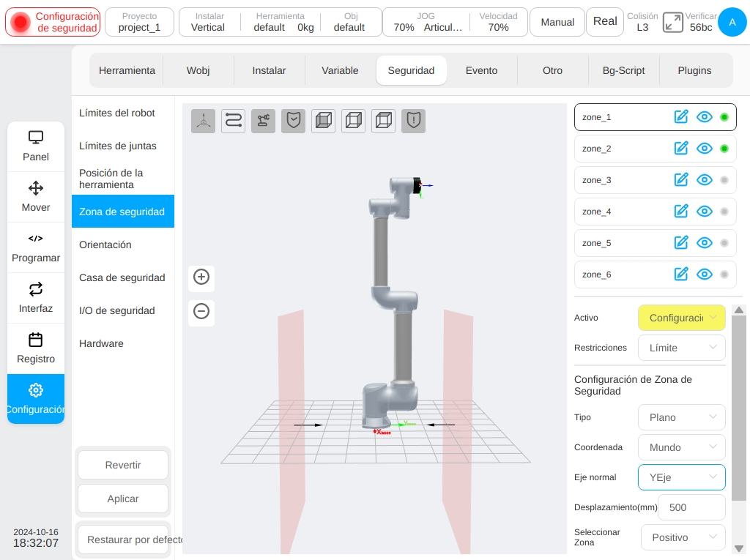
Task: Select the cube front face view icon
Action: [x=323, y=121]
